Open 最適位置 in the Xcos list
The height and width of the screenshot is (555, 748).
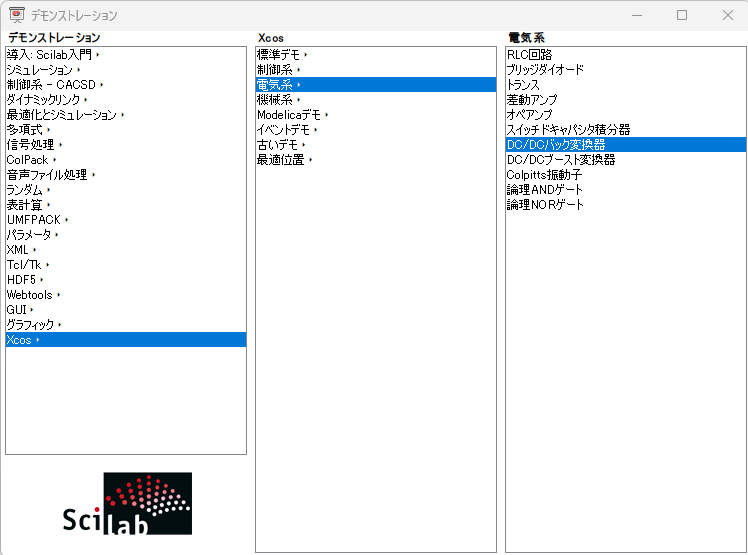coord(376,159)
